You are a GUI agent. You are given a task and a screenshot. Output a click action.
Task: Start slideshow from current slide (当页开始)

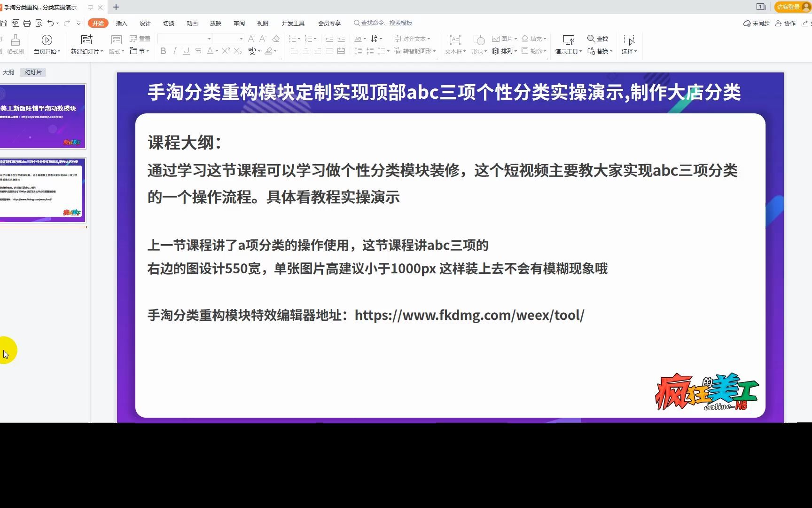(47, 45)
